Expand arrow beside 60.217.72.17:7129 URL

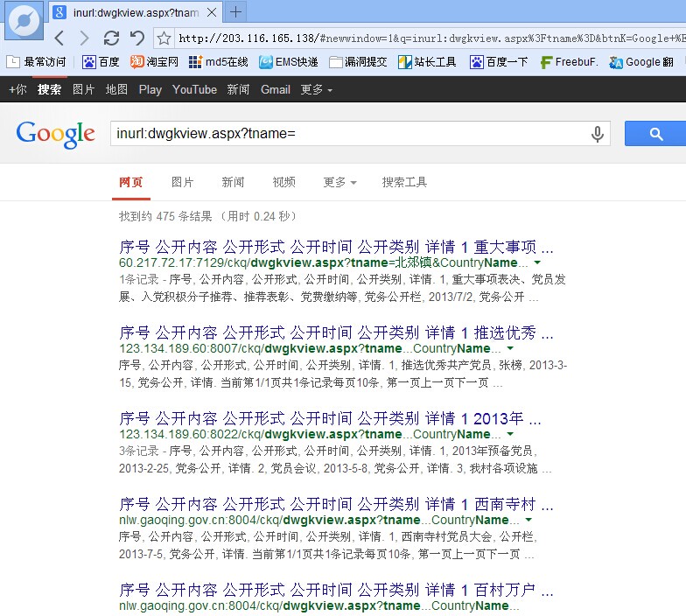coord(537,262)
